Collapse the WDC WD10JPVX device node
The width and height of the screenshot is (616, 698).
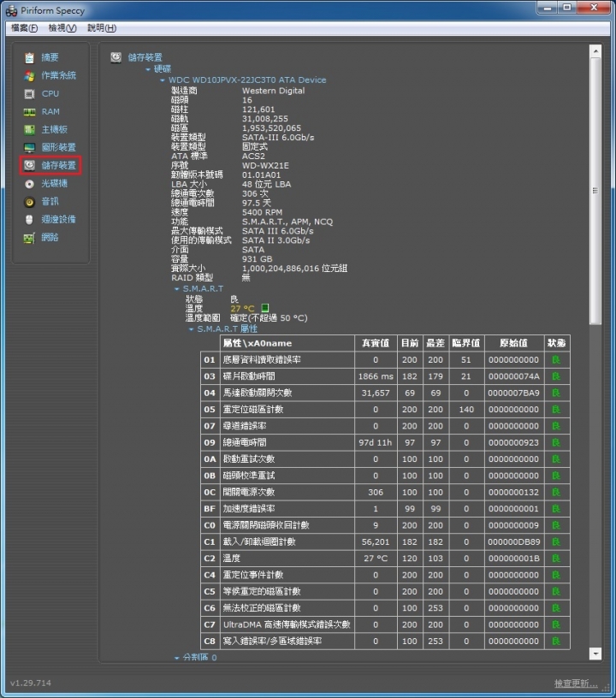(x=163, y=80)
